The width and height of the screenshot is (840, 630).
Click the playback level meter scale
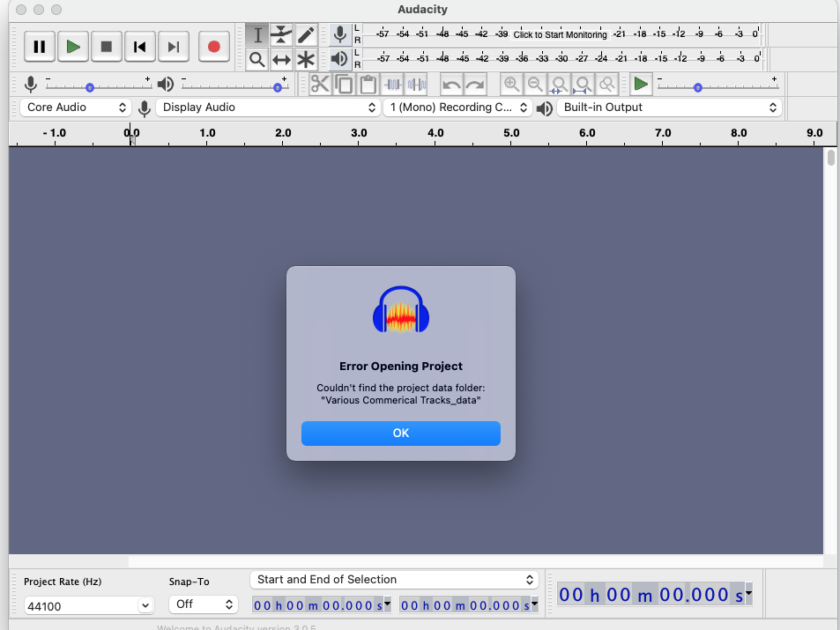562,58
